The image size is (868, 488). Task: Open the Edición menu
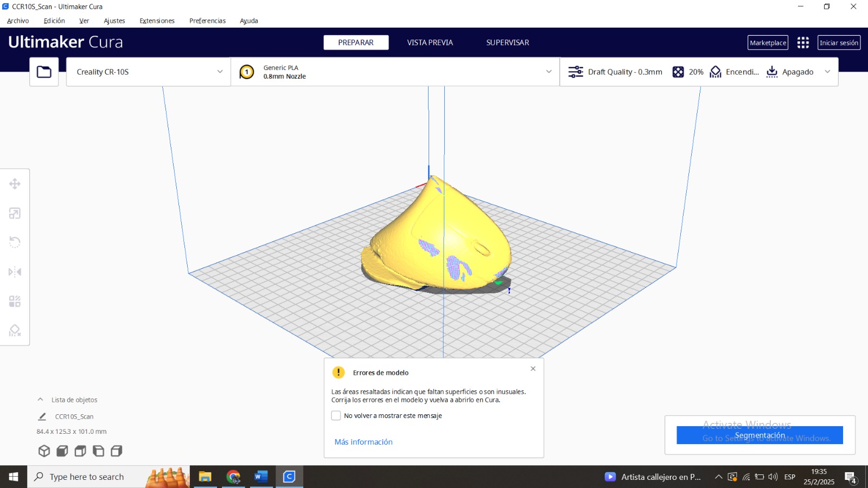pyautogui.click(x=54, y=21)
